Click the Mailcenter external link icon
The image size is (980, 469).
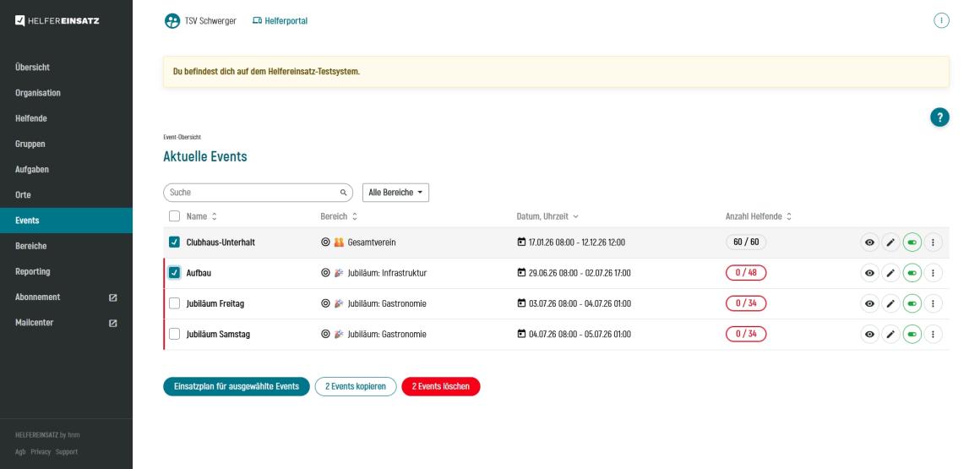(113, 324)
